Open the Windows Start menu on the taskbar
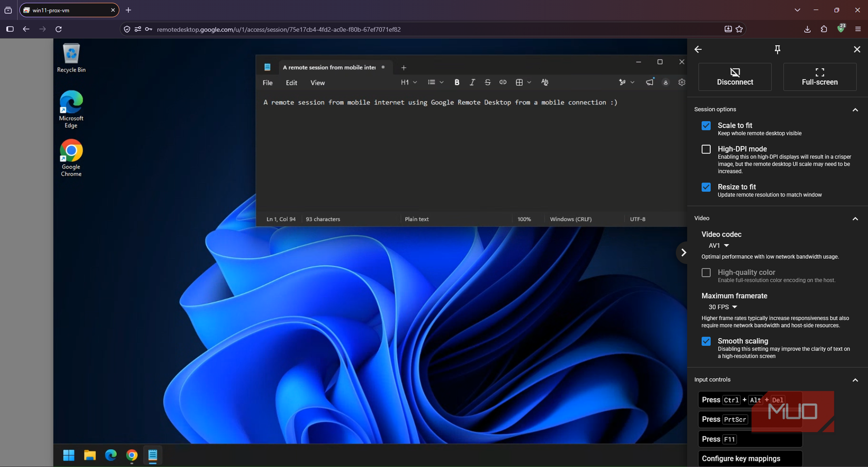 click(x=69, y=455)
